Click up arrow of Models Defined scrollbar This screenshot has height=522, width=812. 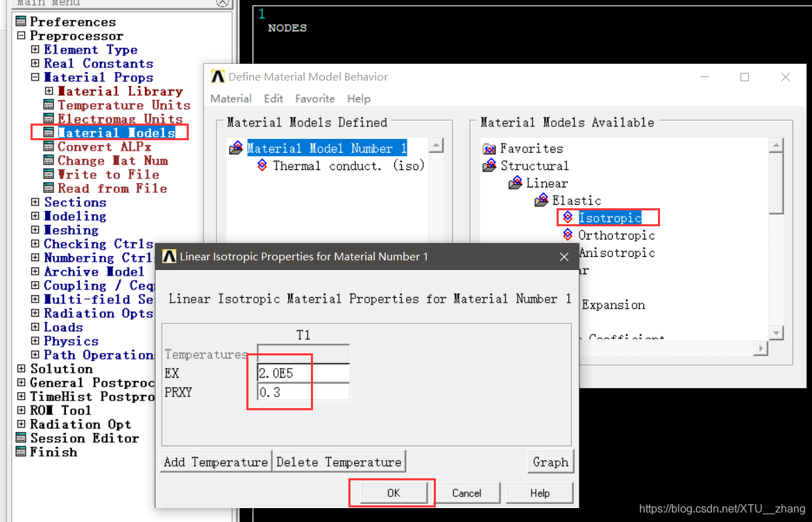pos(437,146)
